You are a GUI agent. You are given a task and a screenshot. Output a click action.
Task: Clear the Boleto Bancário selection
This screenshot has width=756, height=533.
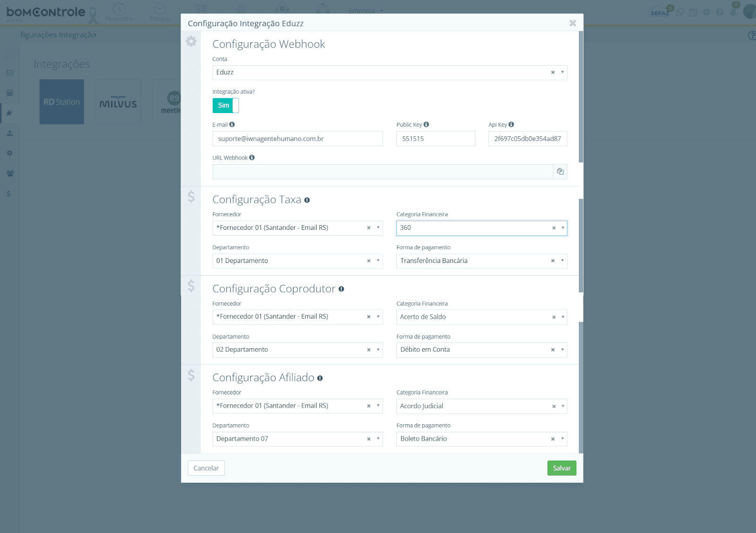pos(553,439)
